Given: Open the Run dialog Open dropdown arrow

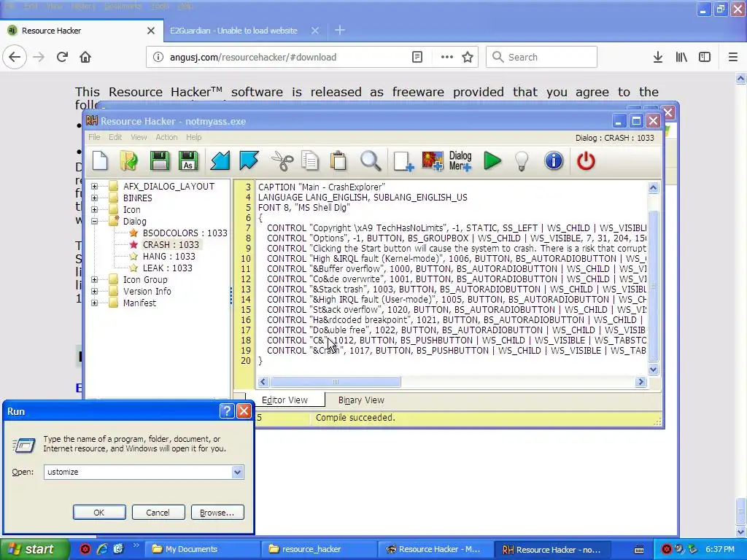Looking at the screenshot, I should [x=237, y=472].
